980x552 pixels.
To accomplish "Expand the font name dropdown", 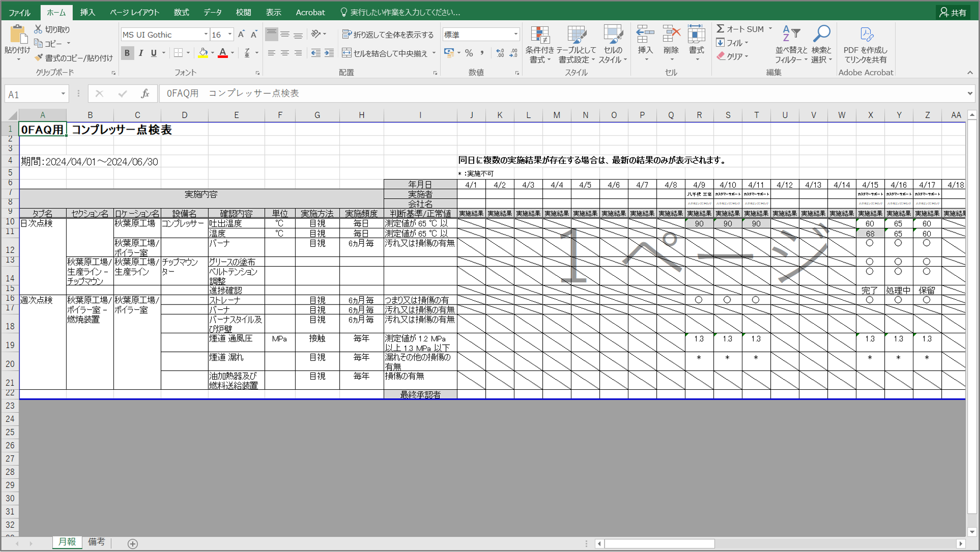I will point(206,34).
